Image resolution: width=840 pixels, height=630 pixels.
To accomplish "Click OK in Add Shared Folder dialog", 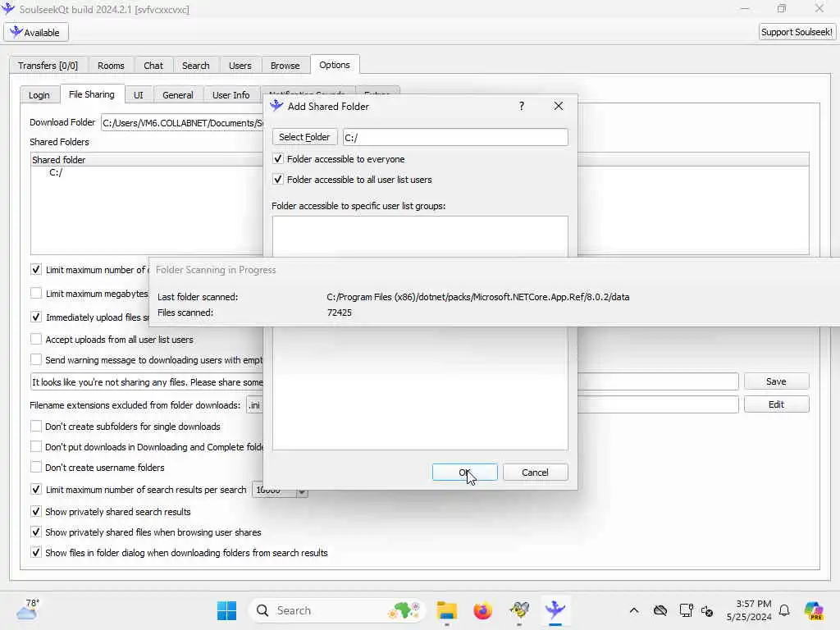I will [x=464, y=472].
